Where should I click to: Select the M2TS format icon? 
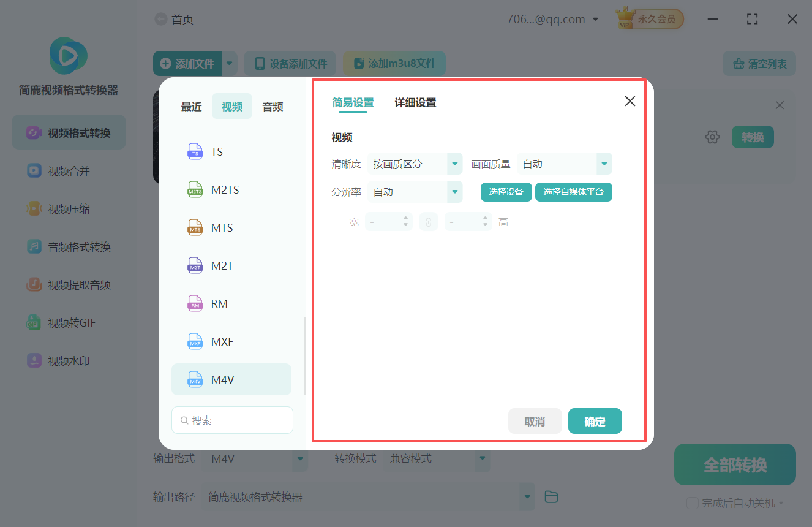pos(195,190)
